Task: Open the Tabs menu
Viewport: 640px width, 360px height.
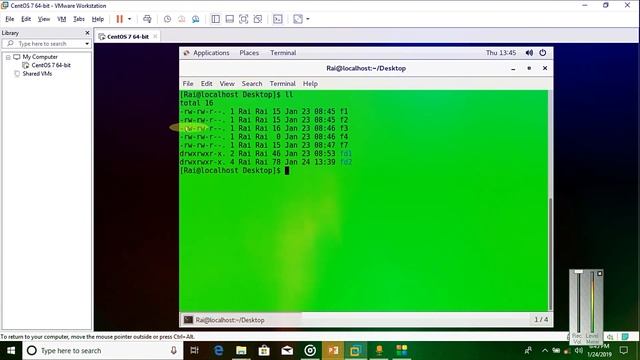Action: point(79,19)
